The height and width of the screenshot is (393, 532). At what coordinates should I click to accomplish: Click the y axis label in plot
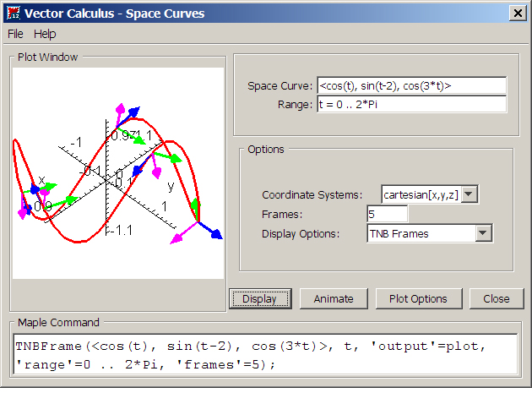point(171,185)
